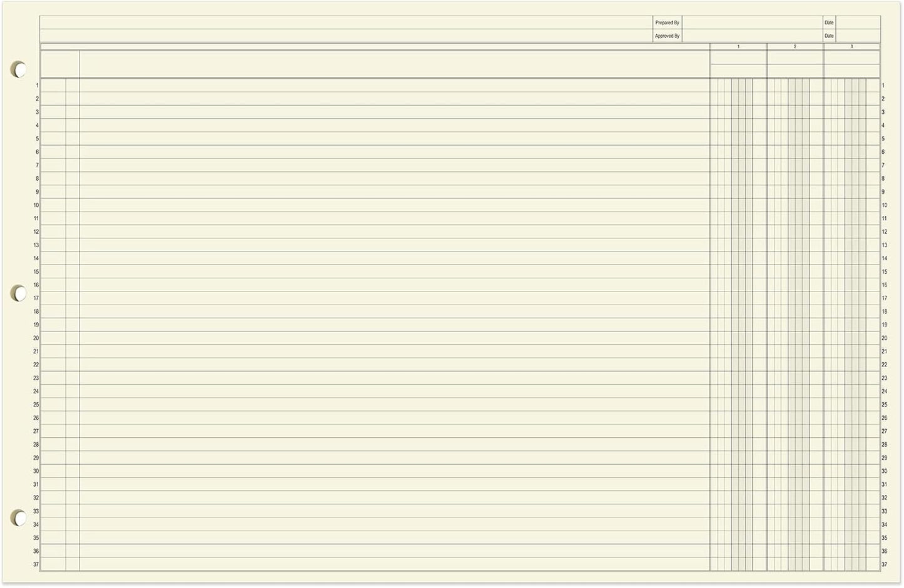This screenshot has height=588, width=904.
Task: Click numbered column header 2
Action: (795, 46)
